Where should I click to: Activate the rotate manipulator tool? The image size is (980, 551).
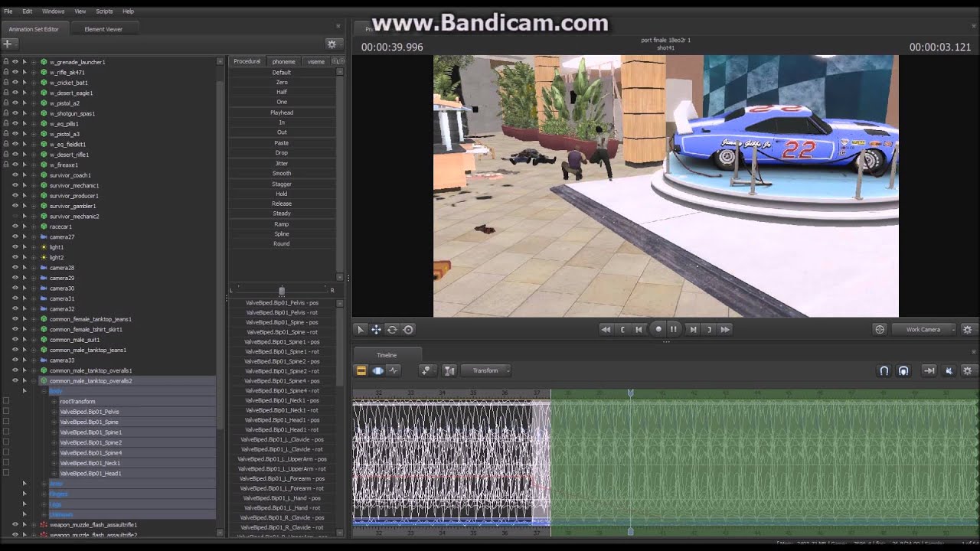(392, 330)
